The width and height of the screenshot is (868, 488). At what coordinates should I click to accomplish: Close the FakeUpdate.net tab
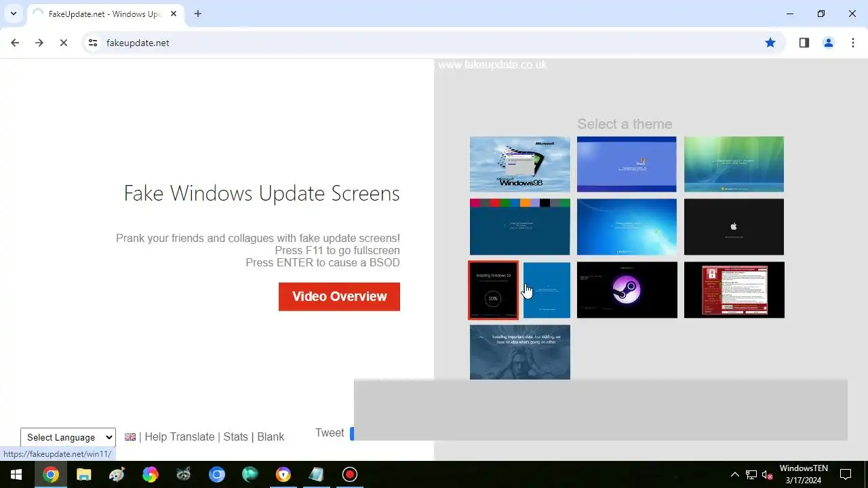pos(174,14)
